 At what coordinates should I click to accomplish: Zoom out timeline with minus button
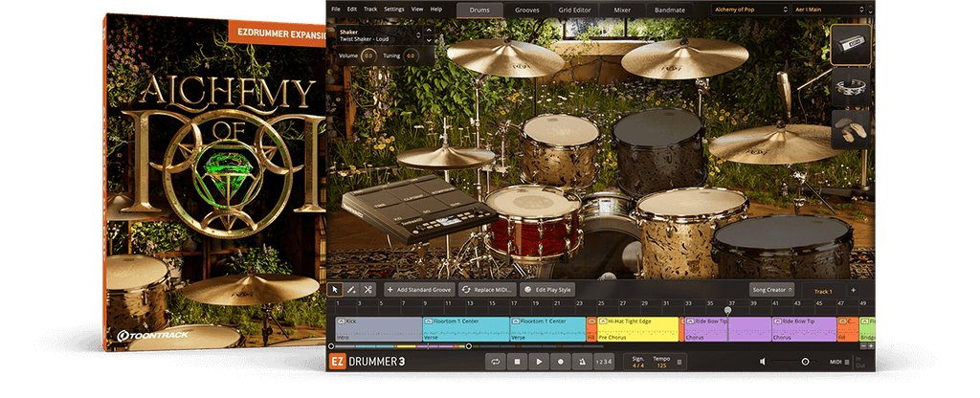[864, 345]
